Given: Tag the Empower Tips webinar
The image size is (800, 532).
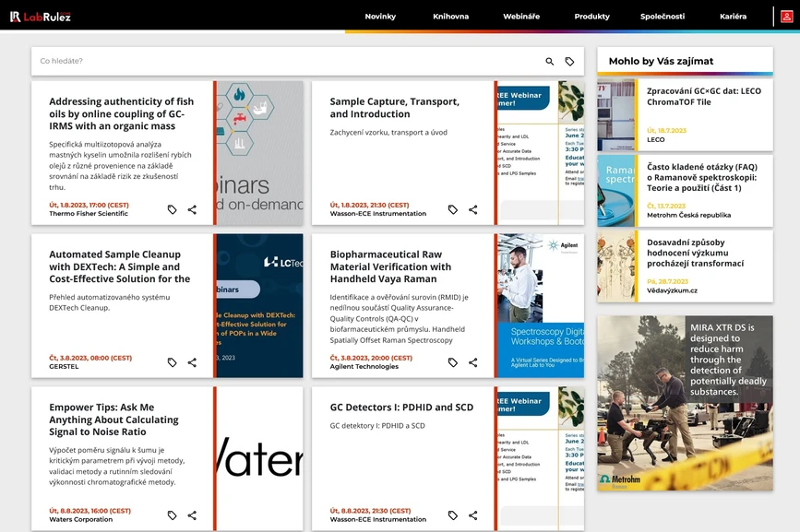Looking at the screenshot, I should point(172,515).
